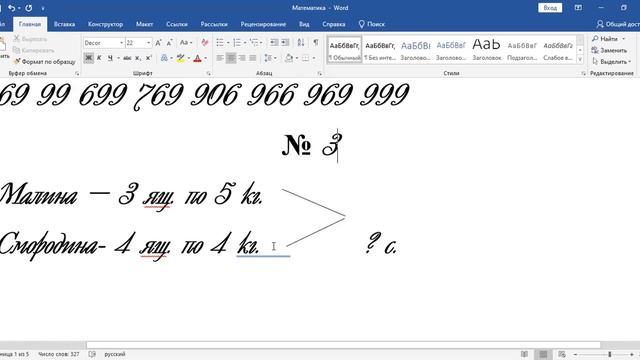Open the font size 22 dropdown
The height and width of the screenshot is (360, 640).
point(149,43)
